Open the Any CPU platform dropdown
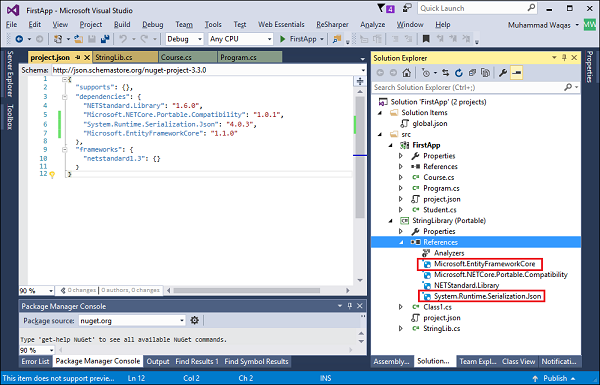Screen dimensions: 600x385 (x=240, y=39)
